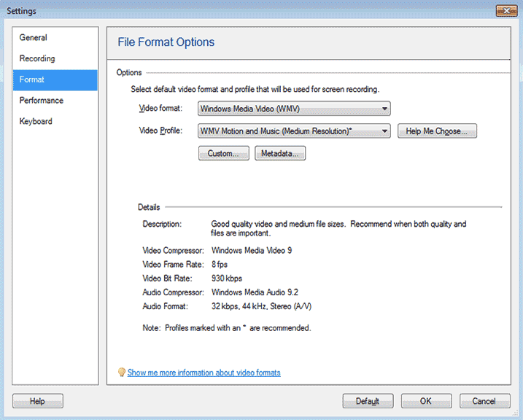The height and width of the screenshot is (420, 523).
Task: Click the '8 fps' frame rate value
Action: click(x=220, y=265)
